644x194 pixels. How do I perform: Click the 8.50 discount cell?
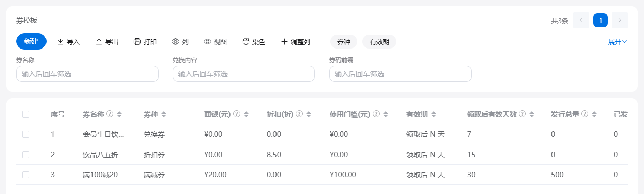click(274, 155)
